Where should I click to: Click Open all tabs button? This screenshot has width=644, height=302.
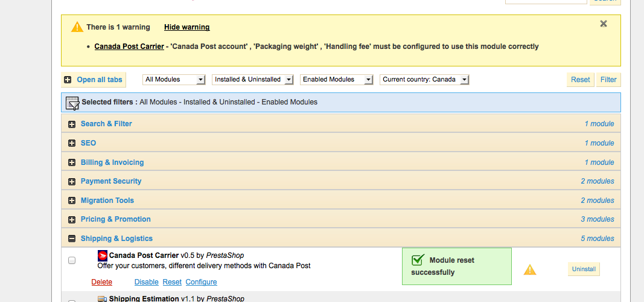(94, 80)
